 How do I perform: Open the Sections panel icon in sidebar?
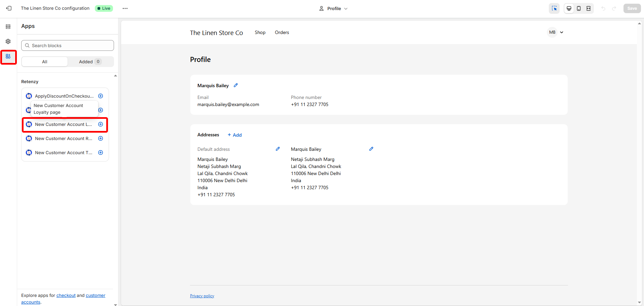[8, 27]
